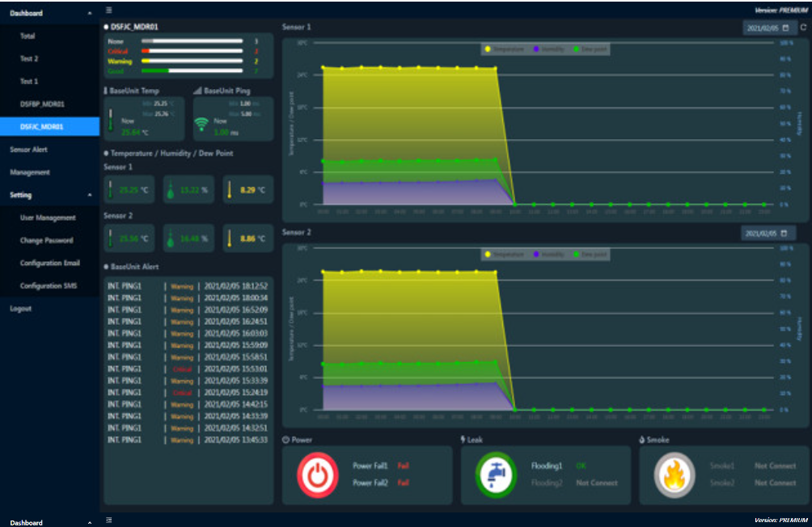Click the hamburger menu icon at top

click(x=109, y=10)
